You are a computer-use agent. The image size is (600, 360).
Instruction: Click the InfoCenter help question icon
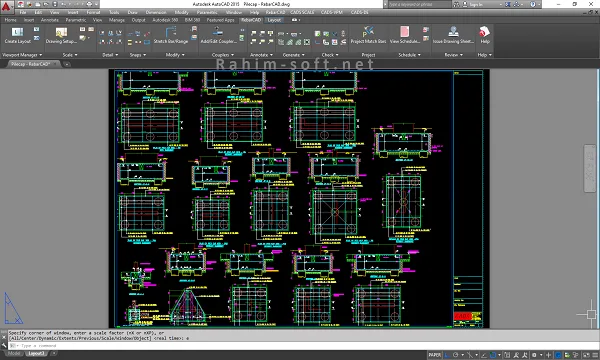pos(533,4)
